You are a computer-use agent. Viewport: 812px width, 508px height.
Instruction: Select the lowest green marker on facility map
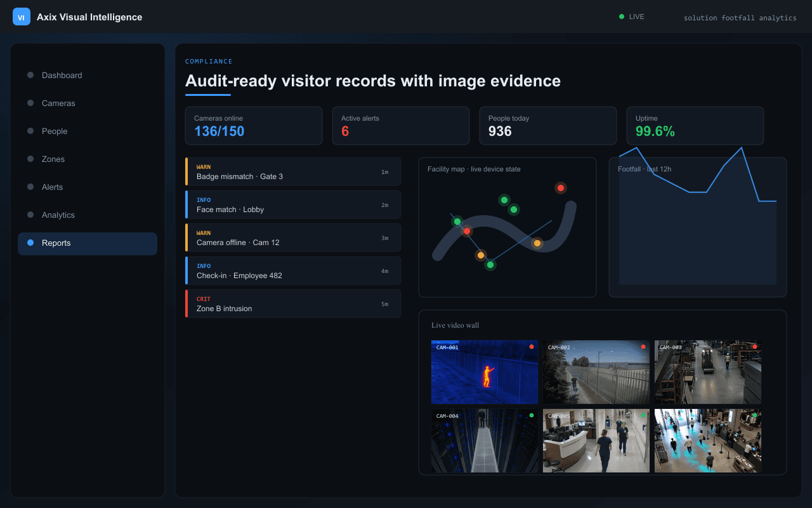(490, 265)
